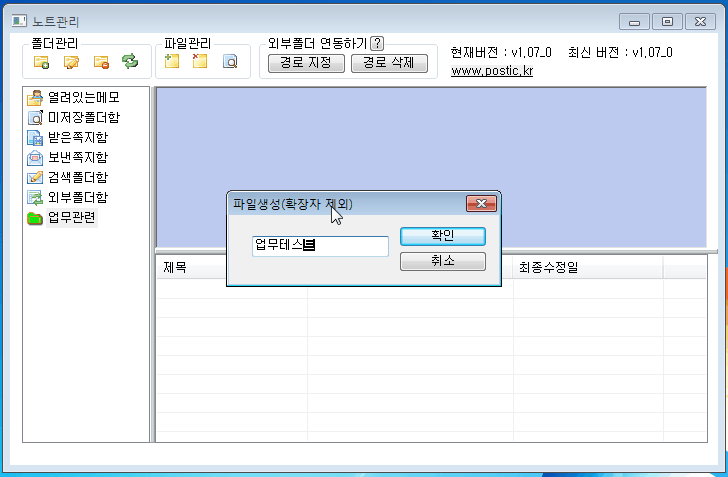728x477 pixels.
Task: Click the 미저장폴더함 icon
Action: click(x=35, y=118)
